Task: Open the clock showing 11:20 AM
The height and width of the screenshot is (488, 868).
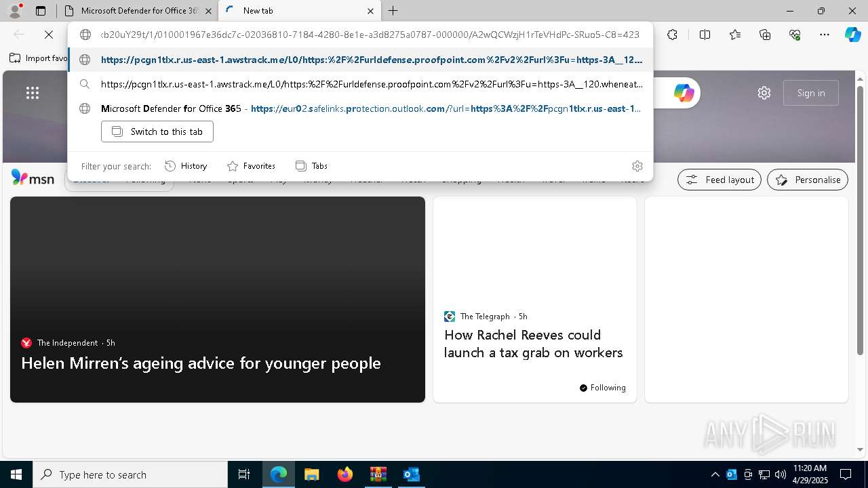Action: 810,474
